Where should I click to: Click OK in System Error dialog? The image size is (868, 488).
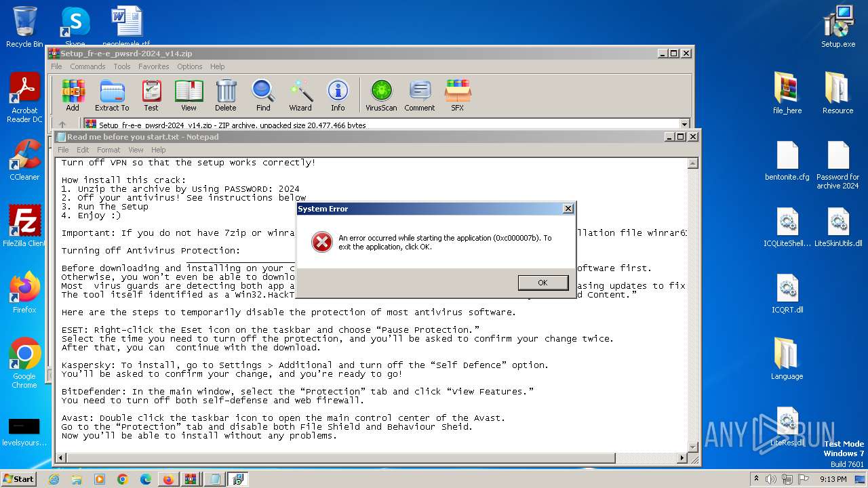coord(542,283)
